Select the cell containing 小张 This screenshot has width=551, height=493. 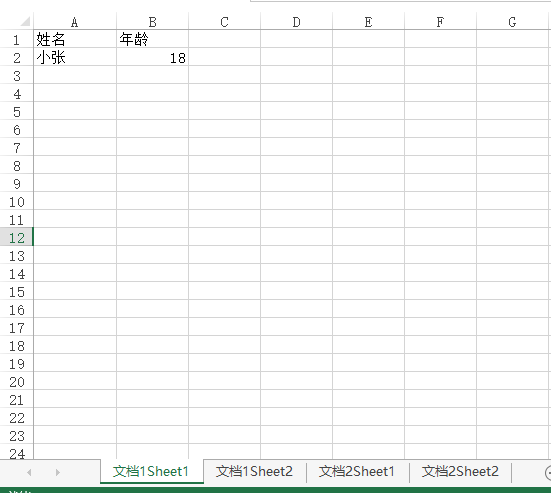(75, 57)
